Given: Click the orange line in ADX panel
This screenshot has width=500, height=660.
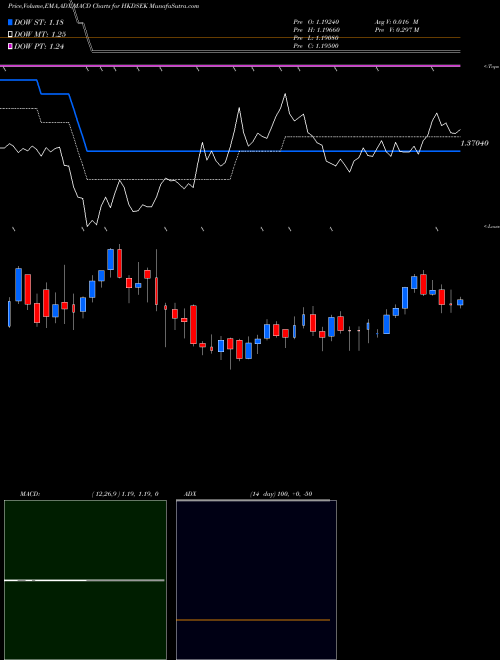Looking at the screenshot, I should [x=253, y=620].
